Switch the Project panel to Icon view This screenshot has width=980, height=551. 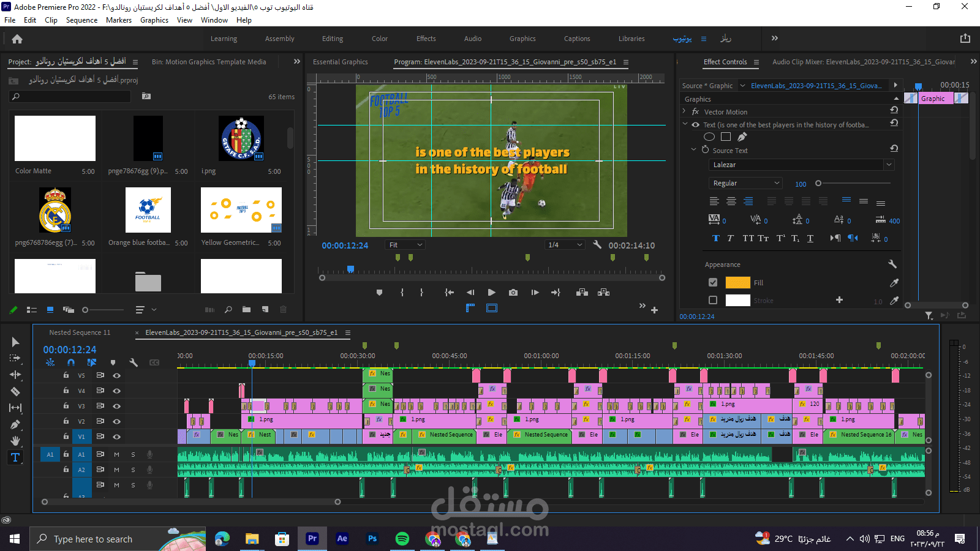[50, 310]
